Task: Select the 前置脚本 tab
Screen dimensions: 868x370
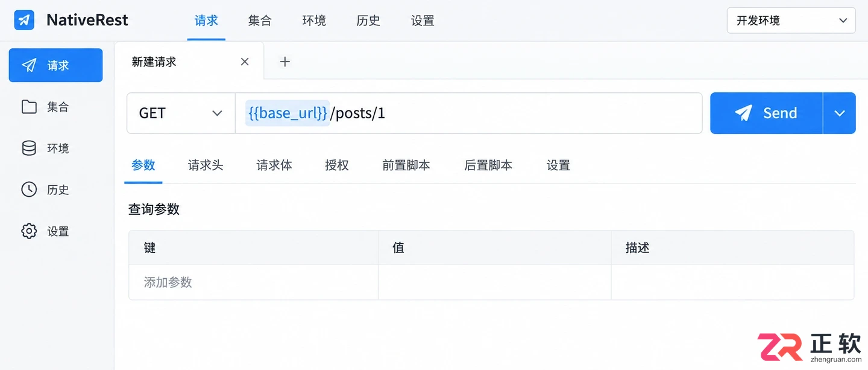Action: pyautogui.click(x=406, y=165)
